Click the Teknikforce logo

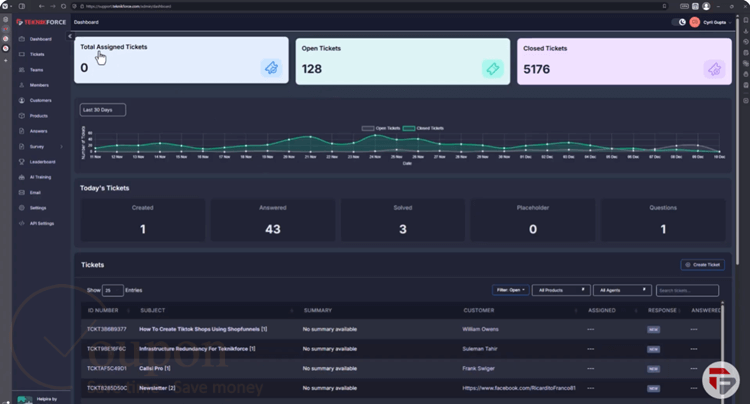(x=41, y=22)
